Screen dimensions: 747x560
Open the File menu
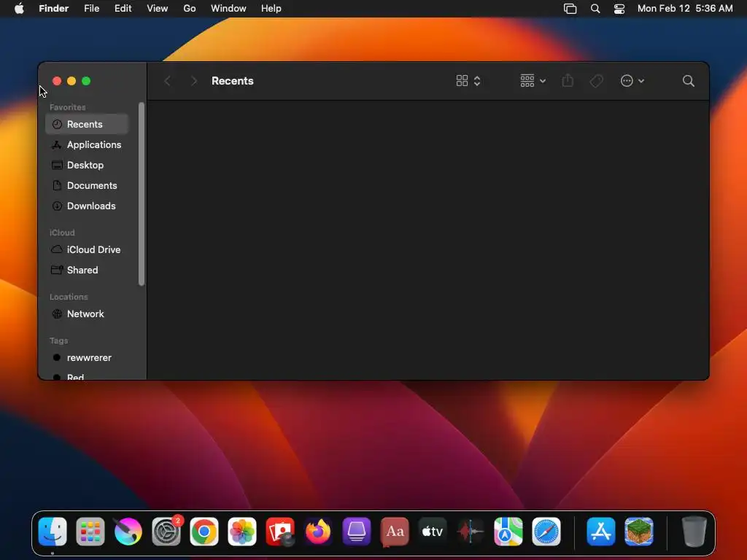pos(91,9)
